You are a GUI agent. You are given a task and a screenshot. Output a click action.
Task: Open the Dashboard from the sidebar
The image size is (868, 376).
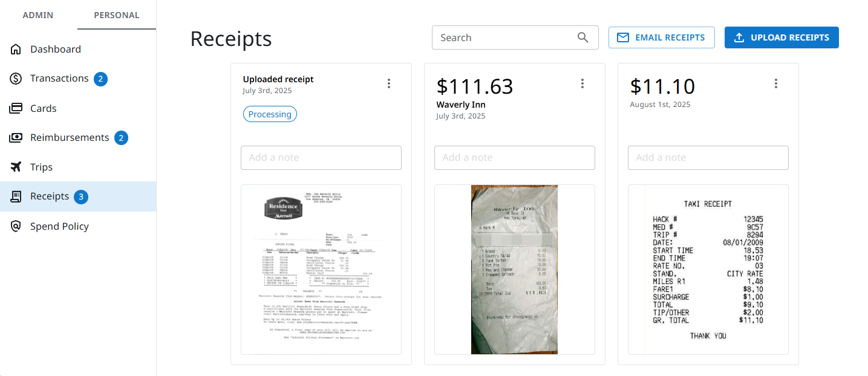(x=55, y=49)
